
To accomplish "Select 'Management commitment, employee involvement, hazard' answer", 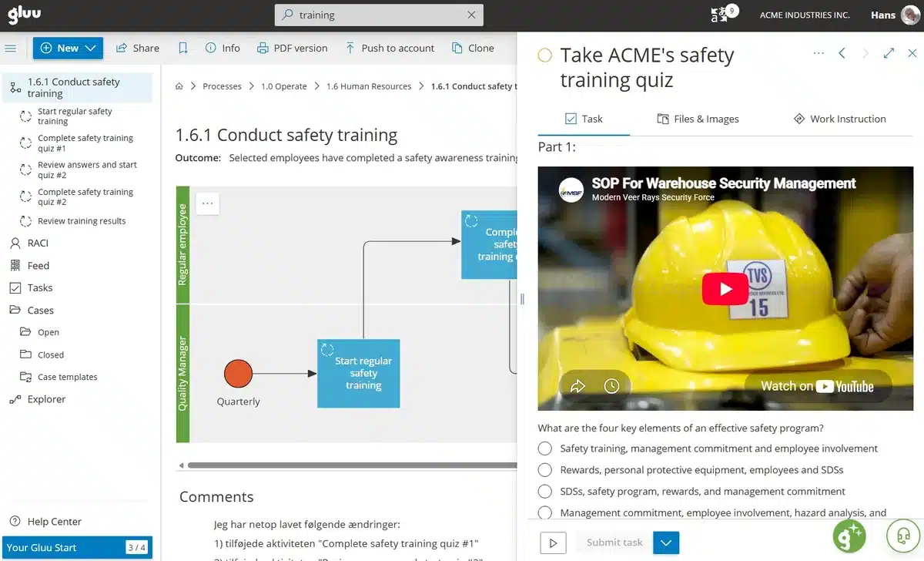I will click(545, 512).
